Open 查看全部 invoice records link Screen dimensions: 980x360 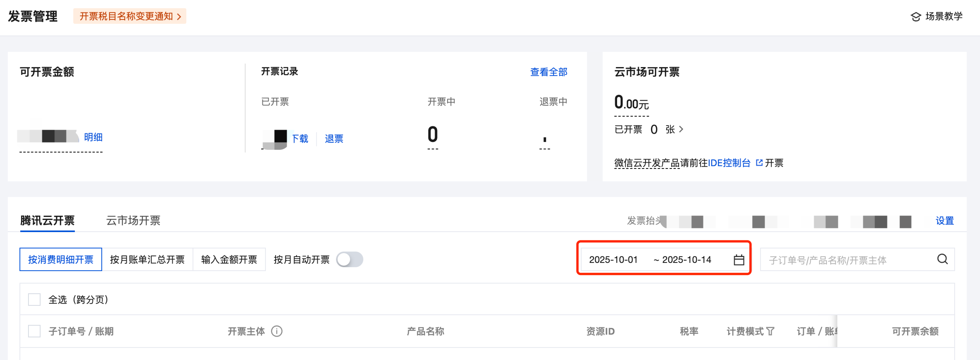click(x=548, y=72)
